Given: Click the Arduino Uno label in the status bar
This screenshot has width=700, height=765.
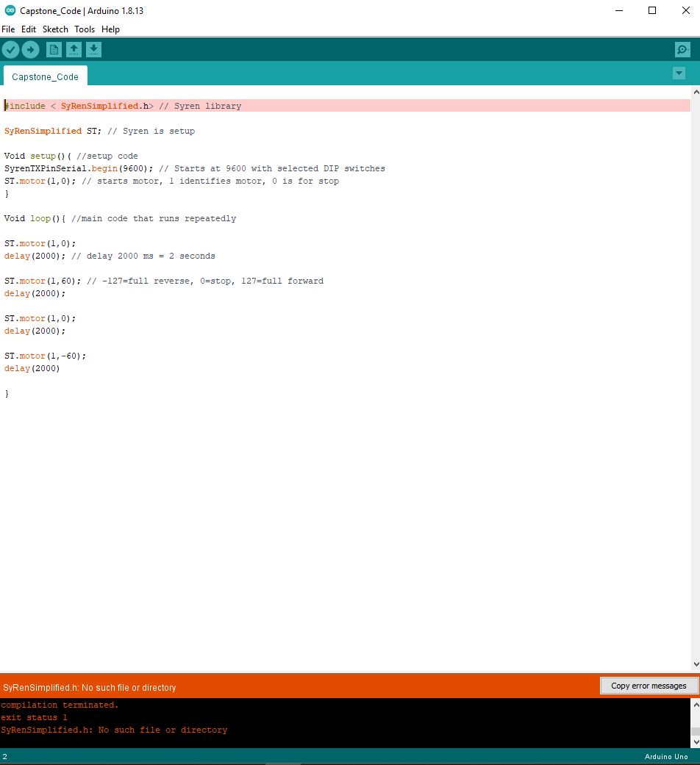Looking at the screenshot, I should 666,756.
